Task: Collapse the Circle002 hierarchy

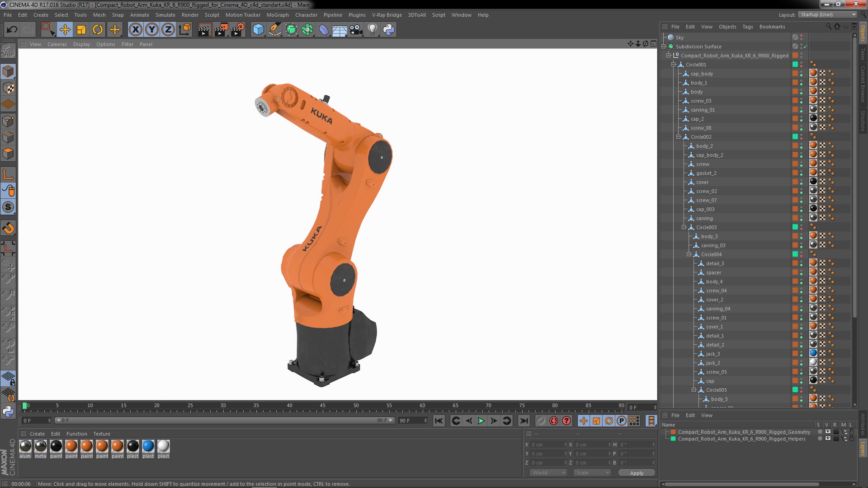Action: coord(679,137)
